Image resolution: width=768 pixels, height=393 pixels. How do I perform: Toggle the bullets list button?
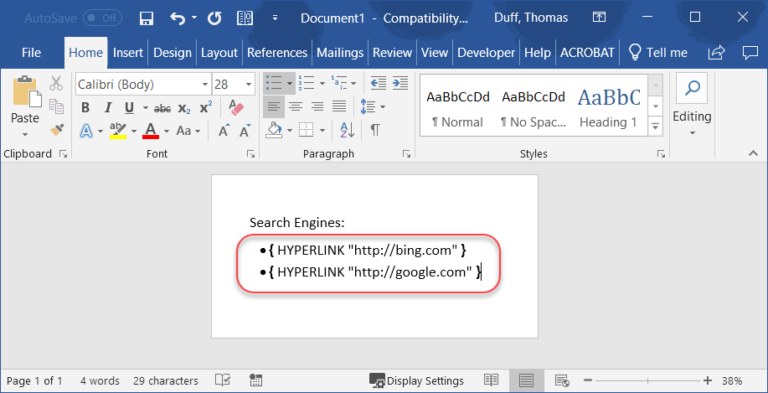(x=274, y=83)
